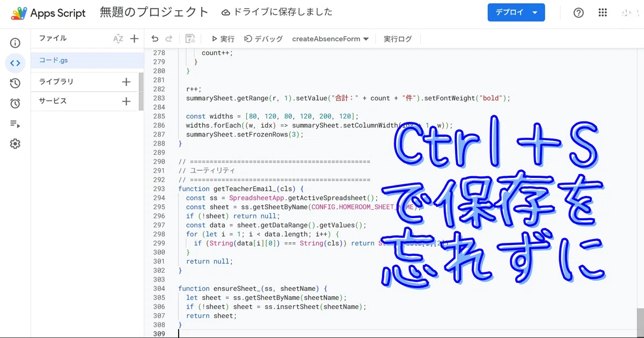The width and height of the screenshot is (644, 338).
Task: Click the count++ statement
Action: click(x=217, y=53)
